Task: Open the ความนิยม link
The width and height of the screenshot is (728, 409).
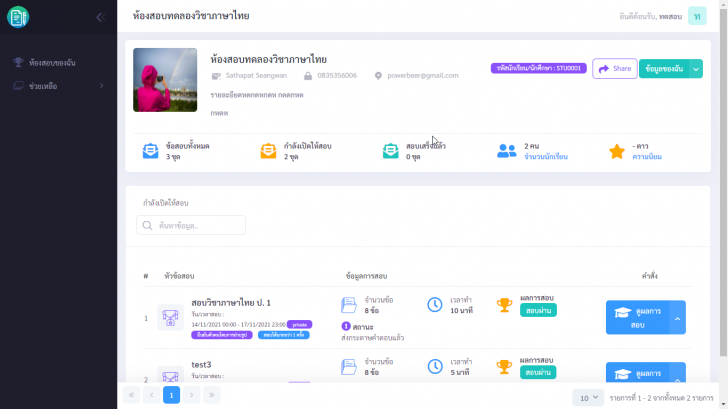Action: click(x=647, y=157)
